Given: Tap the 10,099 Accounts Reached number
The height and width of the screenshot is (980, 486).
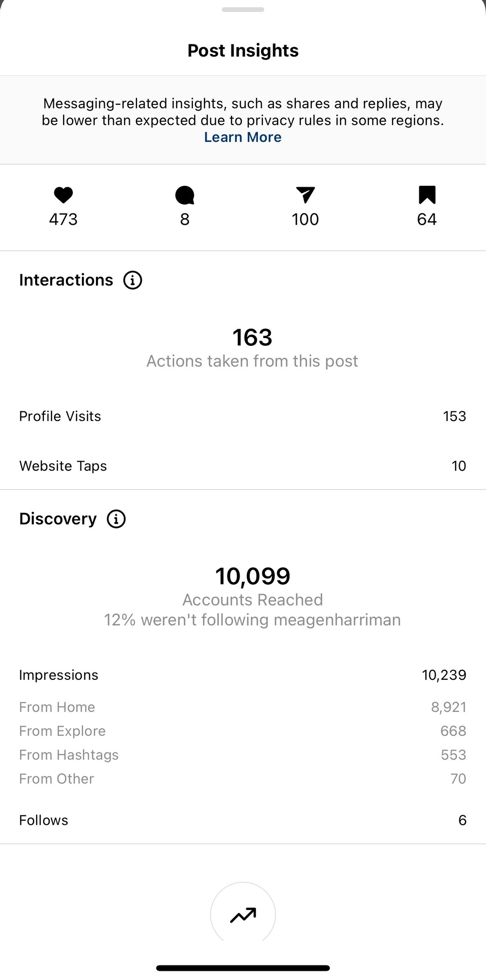Looking at the screenshot, I should point(252,576).
